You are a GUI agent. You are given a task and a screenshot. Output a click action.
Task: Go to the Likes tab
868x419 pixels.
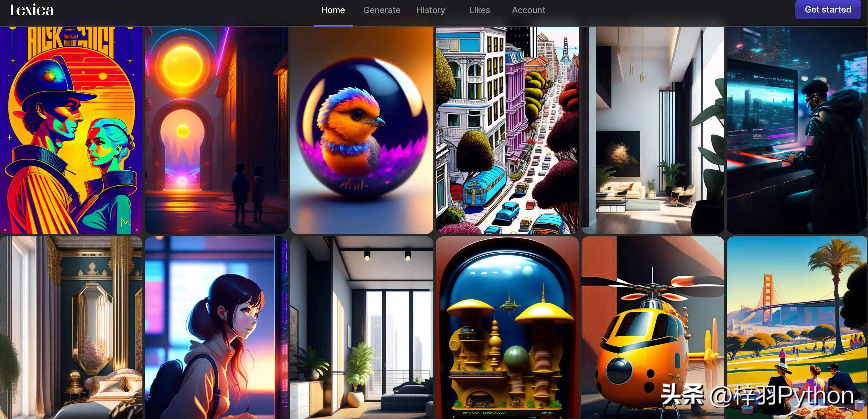pos(480,10)
